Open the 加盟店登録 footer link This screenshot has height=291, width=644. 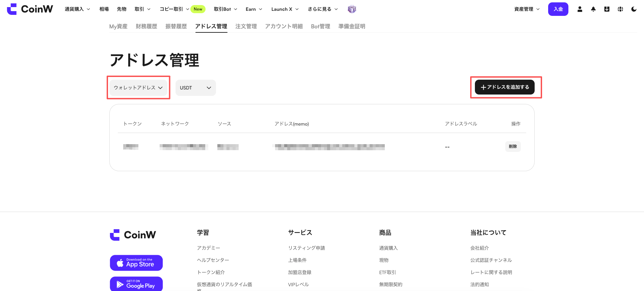300,272
